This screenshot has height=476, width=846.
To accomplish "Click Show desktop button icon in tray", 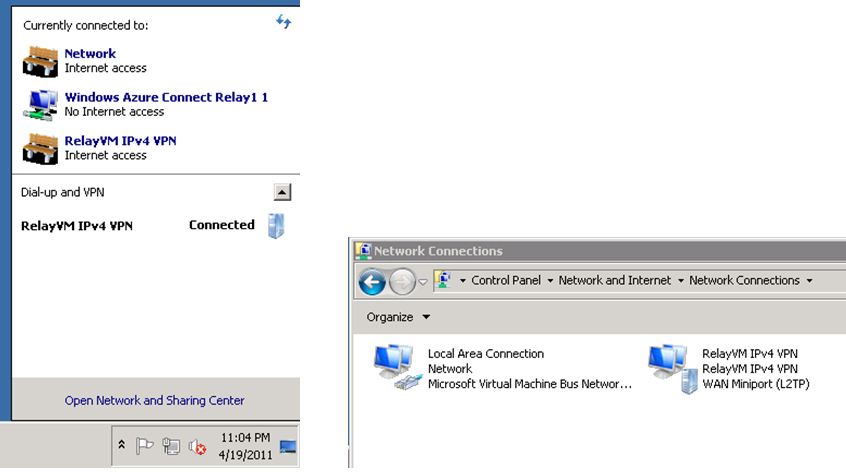I will pos(288,446).
